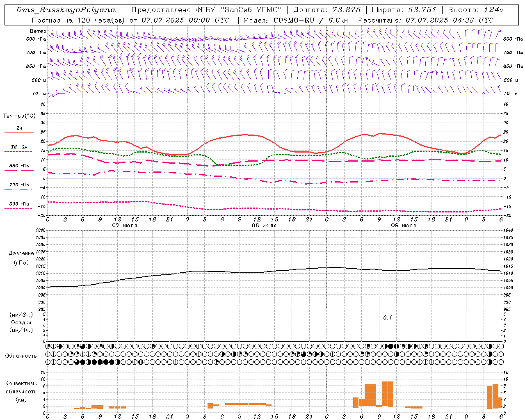Click the 0.1 precipitation value
Screen dimensions: 525x420
[x=388, y=317]
